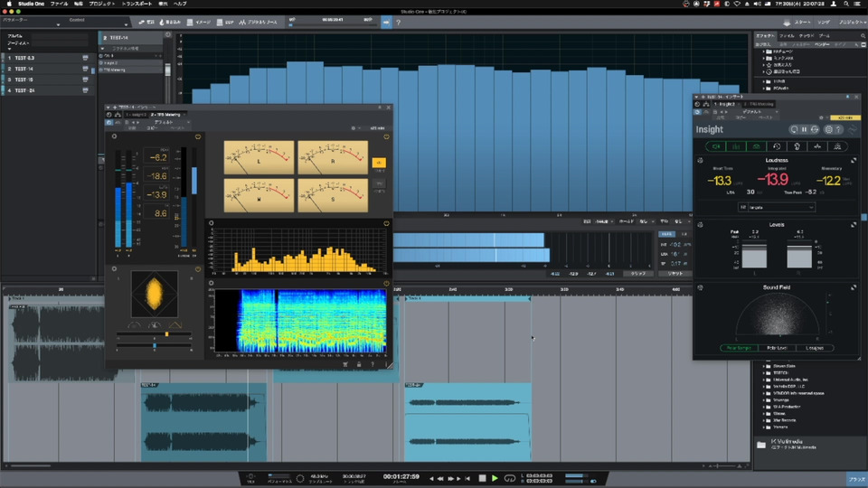Click the DDP toolbar item
This screenshot has width=868, height=488.
pyautogui.click(x=225, y=22)
